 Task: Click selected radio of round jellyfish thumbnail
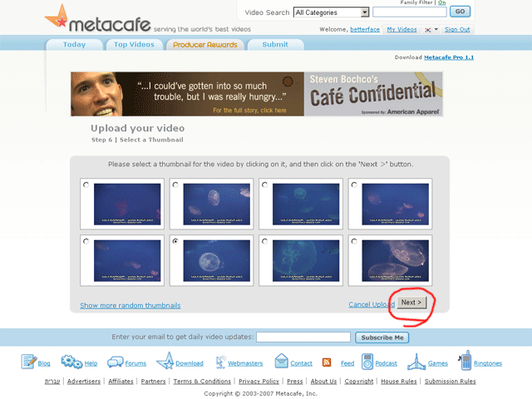pos(175,241)
